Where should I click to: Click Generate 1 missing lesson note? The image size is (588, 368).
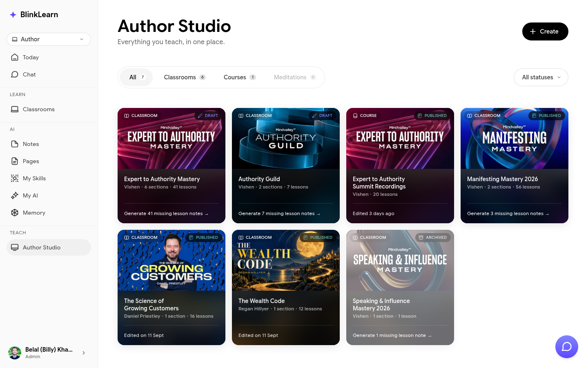[392, 335]
